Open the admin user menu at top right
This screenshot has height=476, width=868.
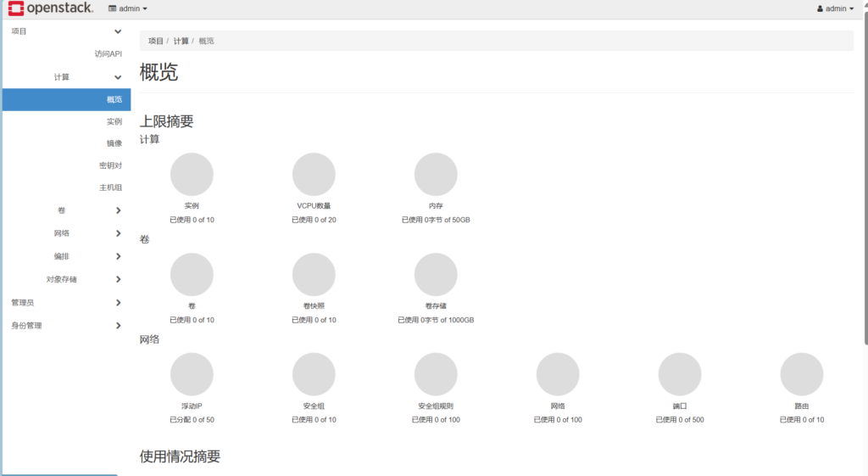(x=835, y=8)
